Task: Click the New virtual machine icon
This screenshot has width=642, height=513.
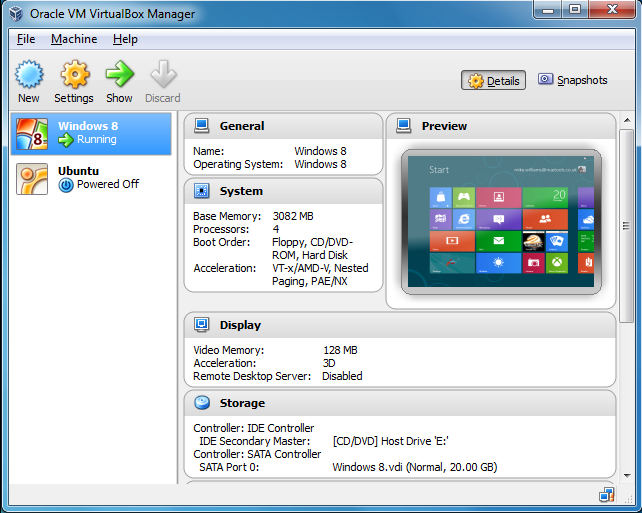Action: [29, 75]
